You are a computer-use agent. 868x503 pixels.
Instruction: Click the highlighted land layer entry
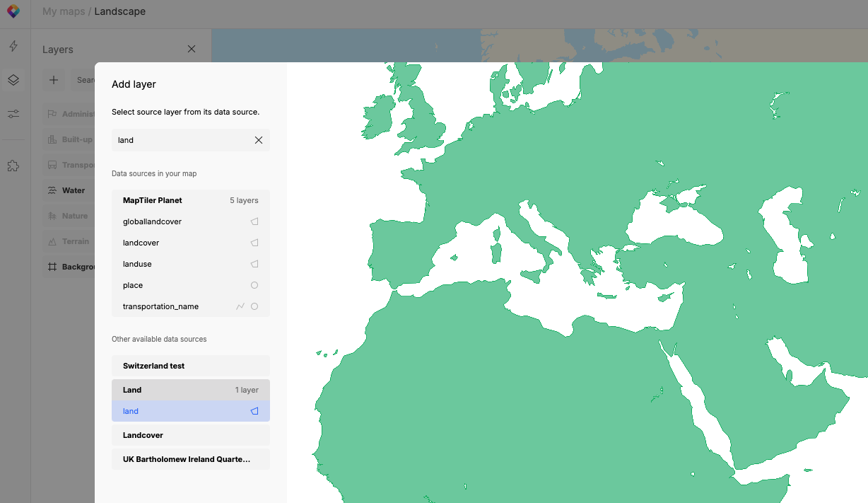click(190, 411)
